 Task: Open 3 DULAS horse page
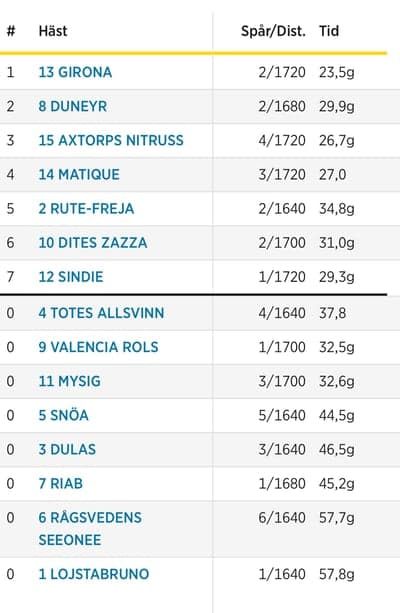pos(67,449)
